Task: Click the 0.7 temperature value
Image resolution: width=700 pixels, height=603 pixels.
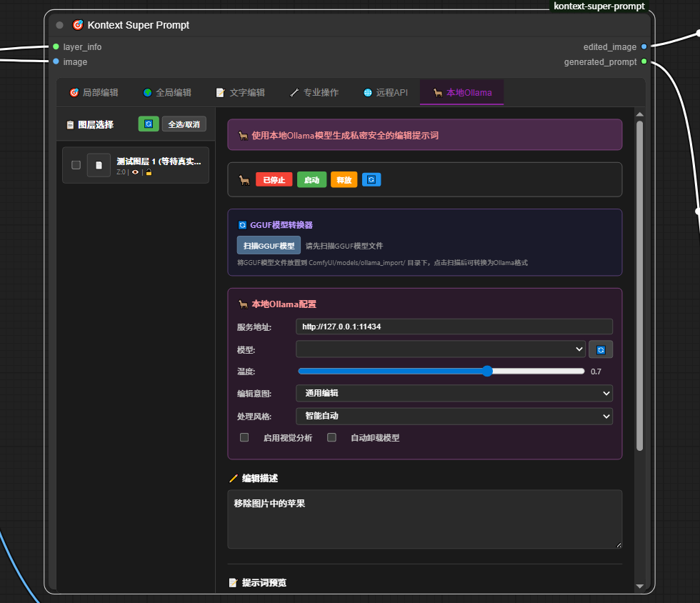Action: coord(596,372)
